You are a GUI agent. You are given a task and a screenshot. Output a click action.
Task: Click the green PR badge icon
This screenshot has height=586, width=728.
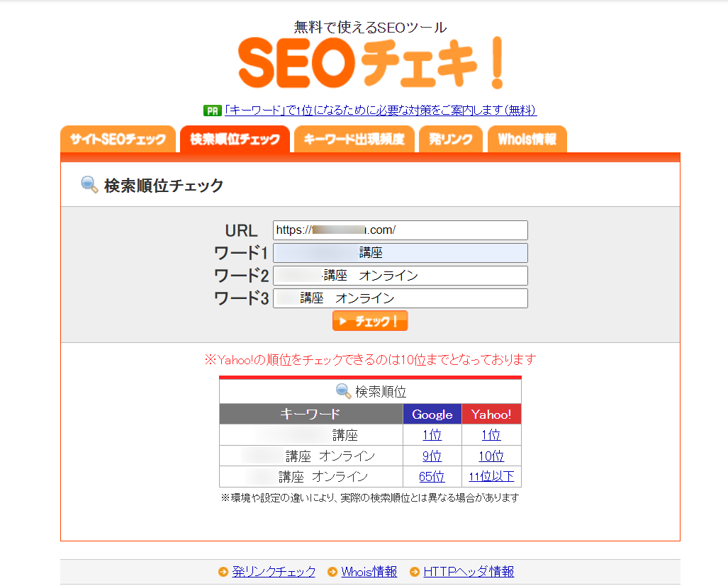click(212, 111)
